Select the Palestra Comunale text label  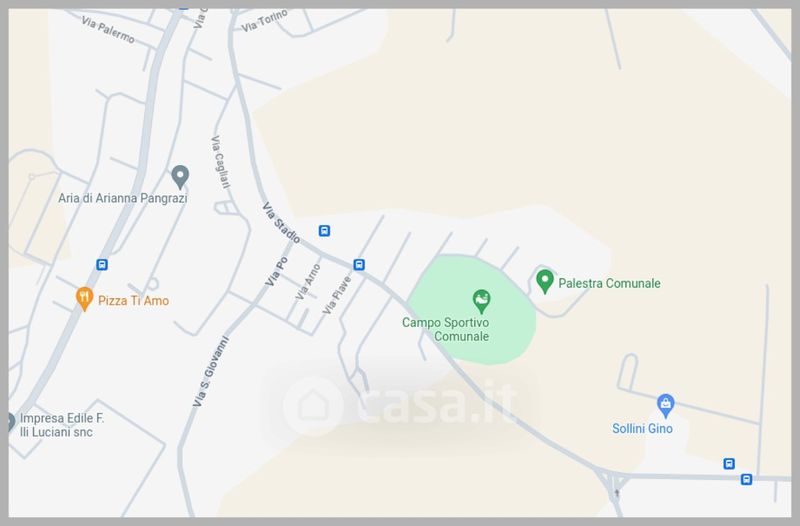click(x=609, y=283)
